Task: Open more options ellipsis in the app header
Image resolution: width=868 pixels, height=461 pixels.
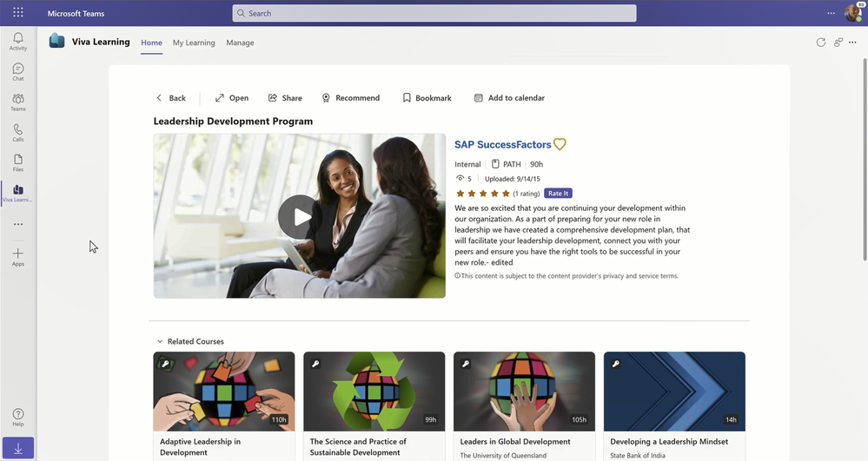Action: [852, 42]
